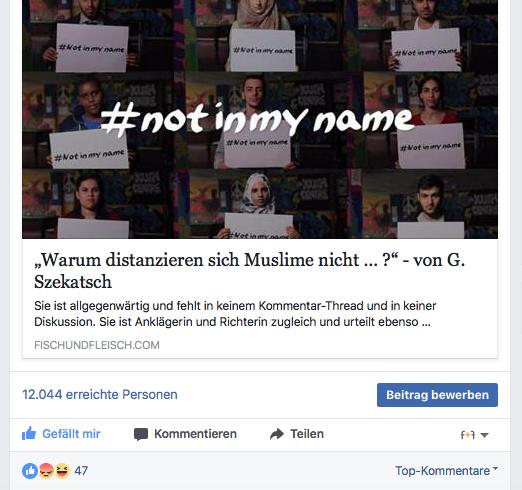
Task: Open the #notinmyname preview image
Action: (260, 119)
